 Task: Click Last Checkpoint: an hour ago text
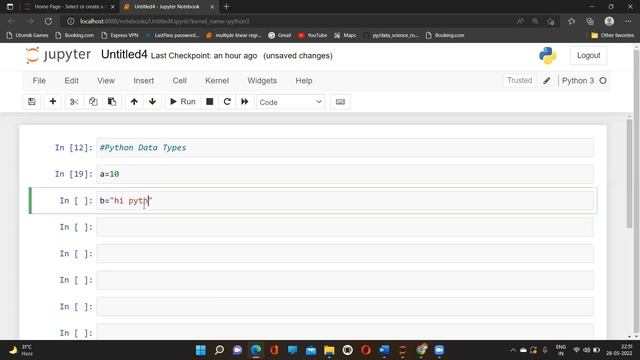204,56
